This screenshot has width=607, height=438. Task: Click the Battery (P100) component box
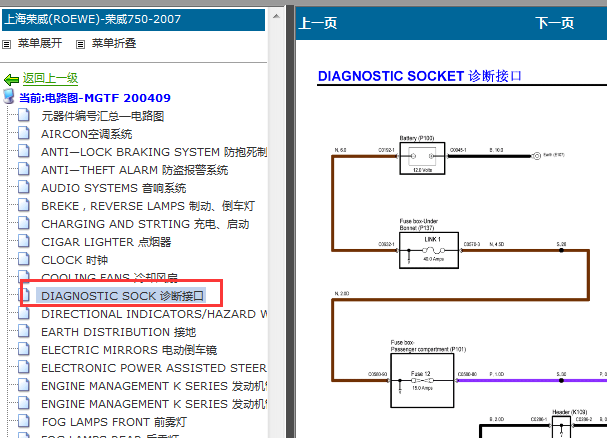(x=422, y=158)
